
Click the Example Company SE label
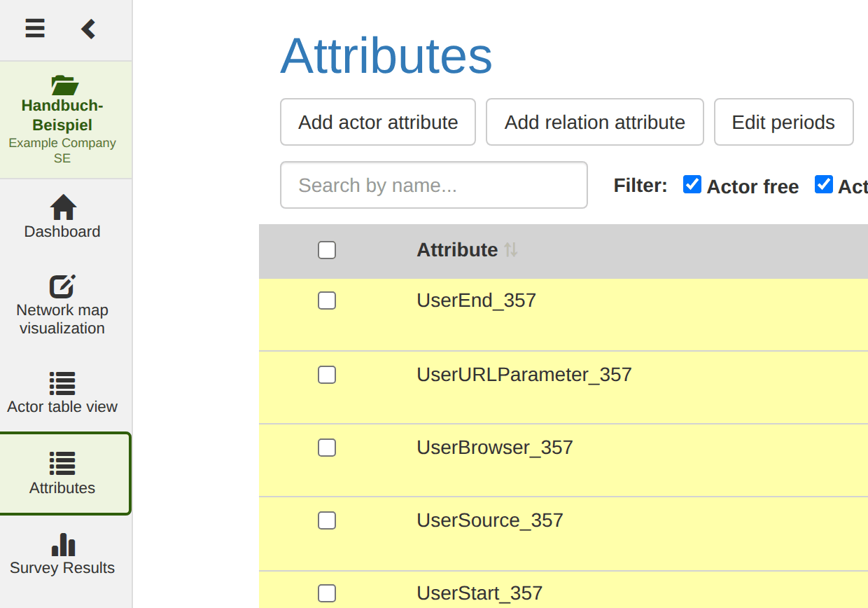coord(62,151)
